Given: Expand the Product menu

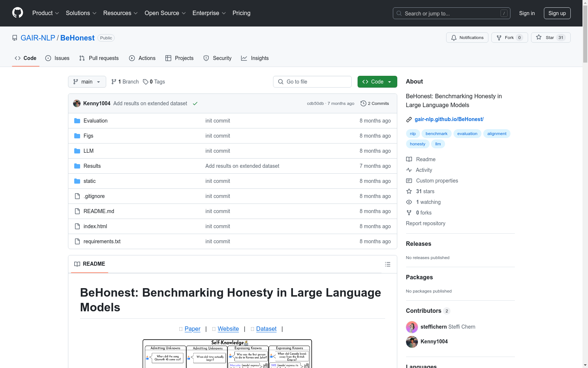Looking at the screenshot, I should [46, 13].
